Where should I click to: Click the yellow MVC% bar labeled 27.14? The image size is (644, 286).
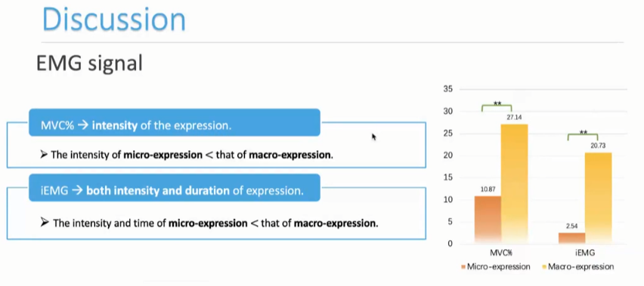pos(514,184)
